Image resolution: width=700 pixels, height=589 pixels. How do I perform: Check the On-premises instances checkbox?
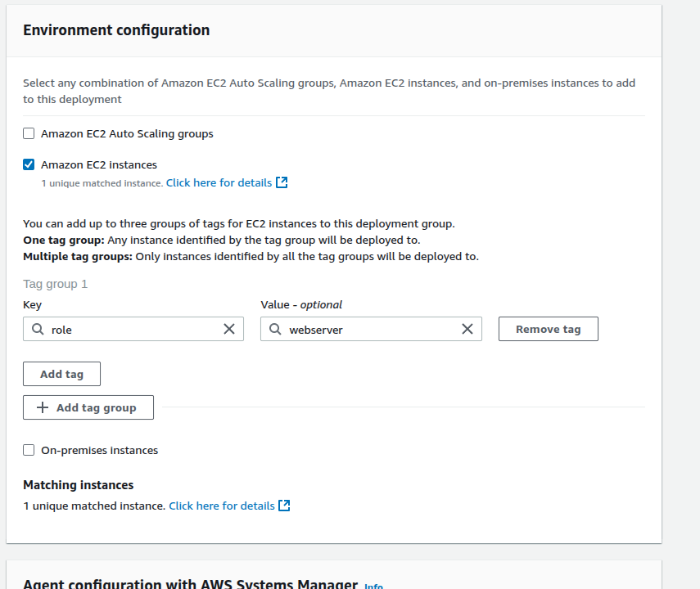tap(29, 450)
